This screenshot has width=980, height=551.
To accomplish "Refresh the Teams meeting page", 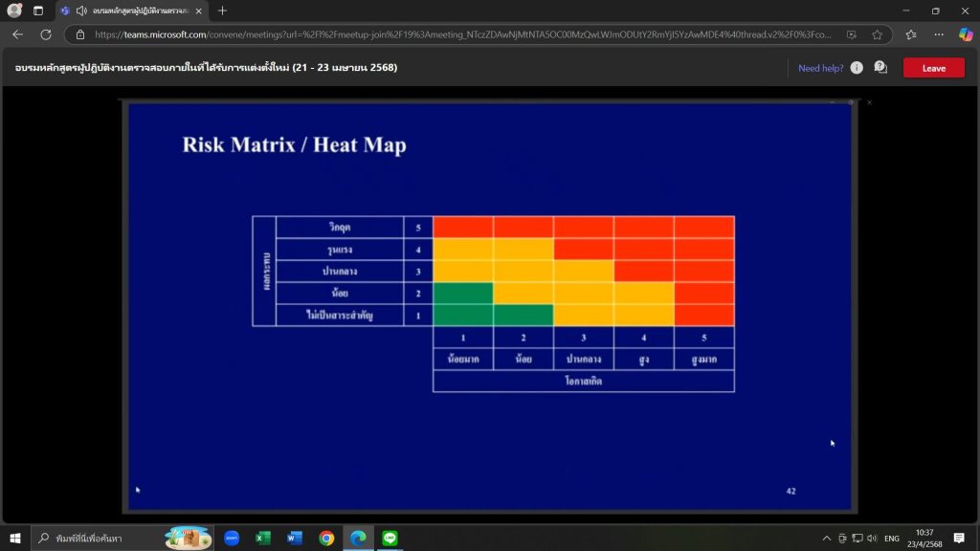I will pos(45,34).
